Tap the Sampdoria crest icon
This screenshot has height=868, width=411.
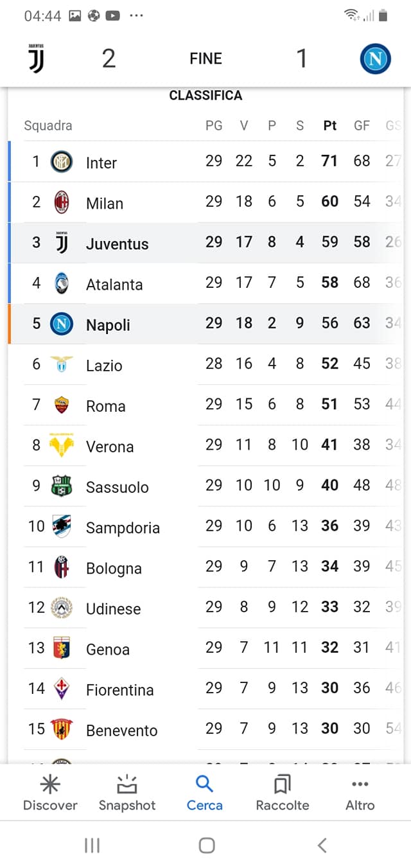click(62, 527)
